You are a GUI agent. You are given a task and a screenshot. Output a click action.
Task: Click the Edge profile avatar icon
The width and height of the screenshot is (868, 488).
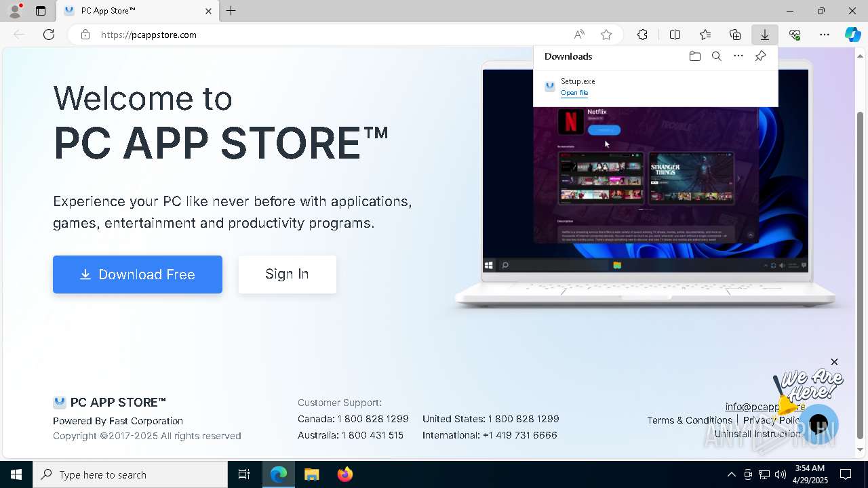pos(15,11)
